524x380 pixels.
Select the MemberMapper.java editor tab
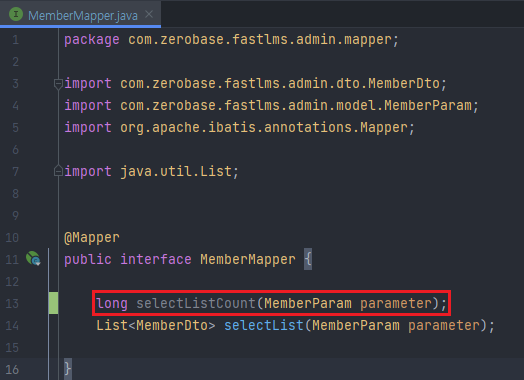tap(80, 14)
